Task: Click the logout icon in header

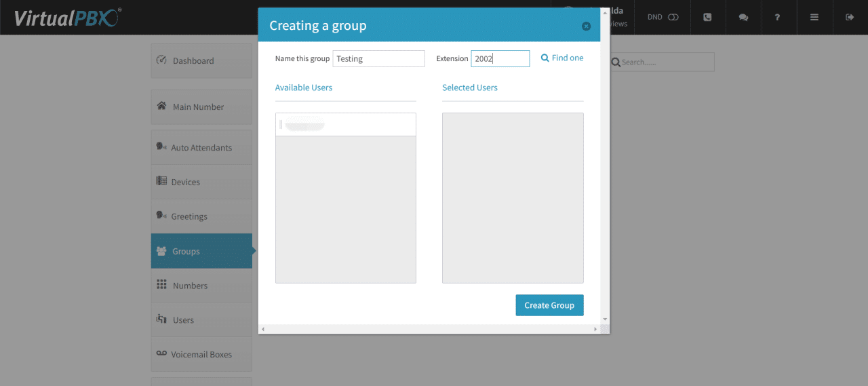Action: tap(850, 18)
